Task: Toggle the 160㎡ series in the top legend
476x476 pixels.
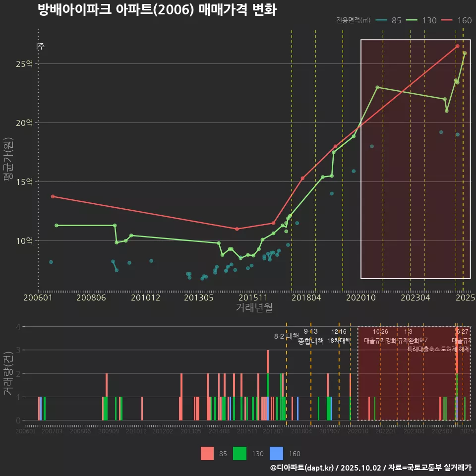Action: click(457, 21)
